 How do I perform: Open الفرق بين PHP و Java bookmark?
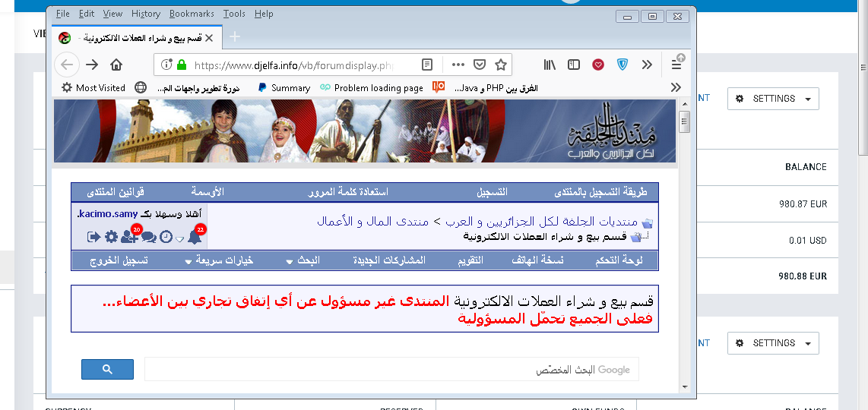(486, 87)
